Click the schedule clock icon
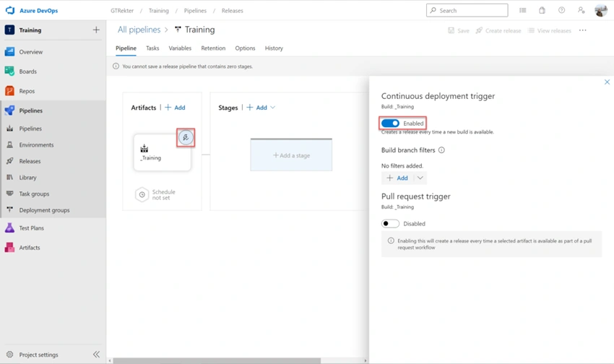The image size is (614, 364). 142,194
